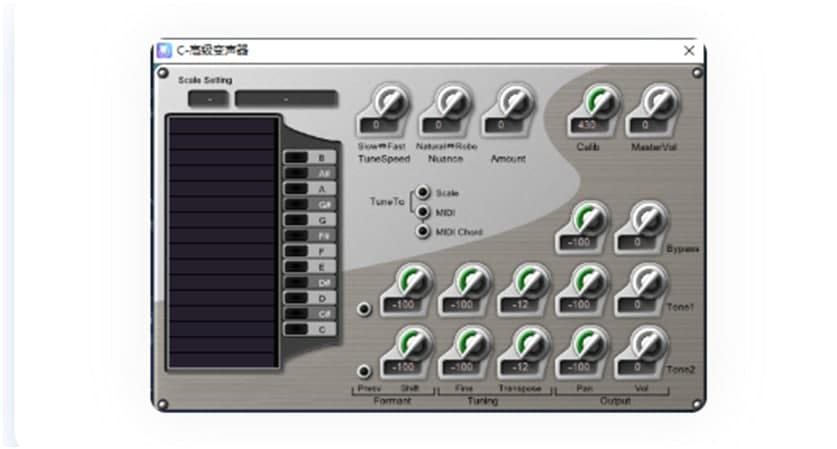
Task: Toggle the A# note key
Action: click(x=310, y=173)
